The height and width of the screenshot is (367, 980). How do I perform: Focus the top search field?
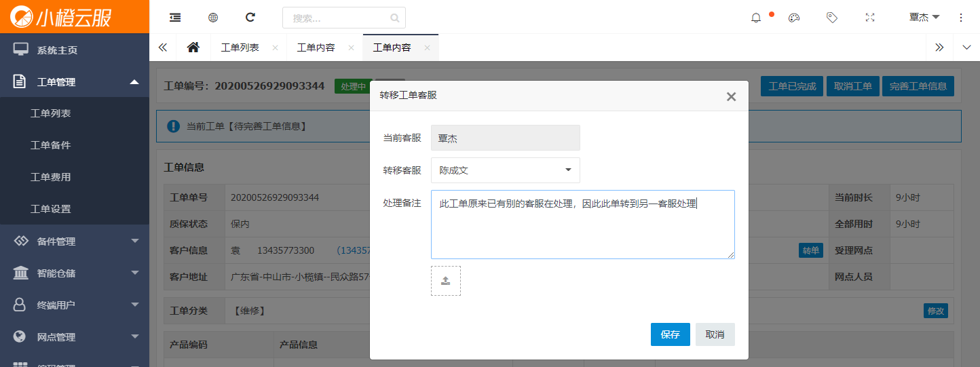[x=344, y=18]
